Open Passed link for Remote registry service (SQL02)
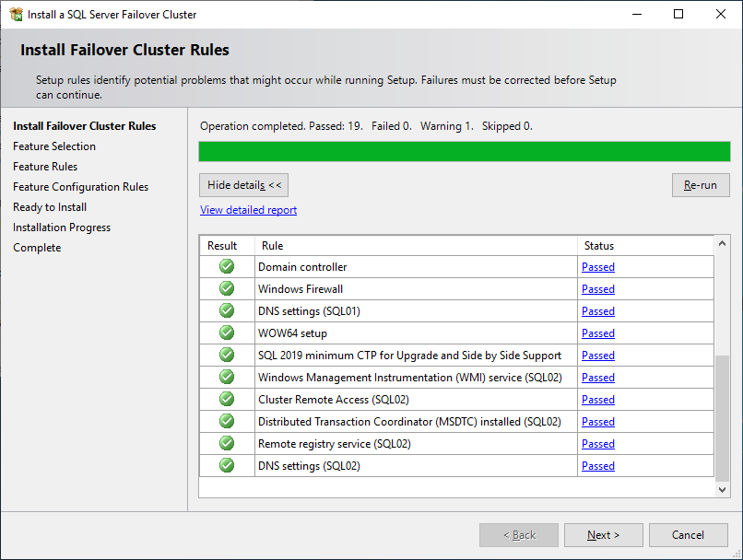The image size is (743, 560). [598, 444]
